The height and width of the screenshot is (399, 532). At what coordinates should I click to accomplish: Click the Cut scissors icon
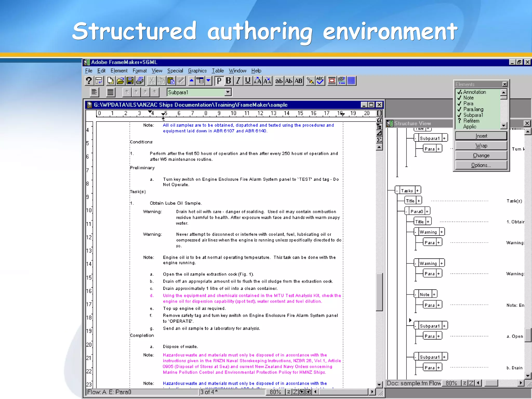click(152, 81)
